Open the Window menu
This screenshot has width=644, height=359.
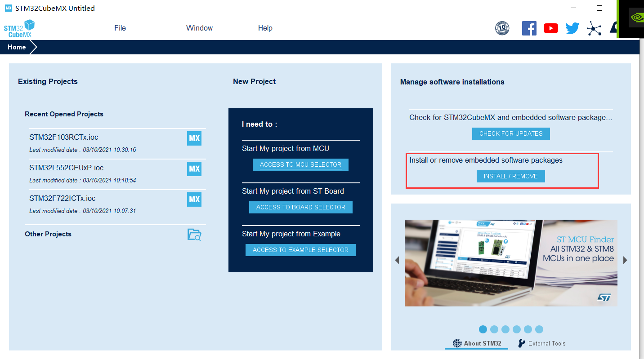point(200,28)
